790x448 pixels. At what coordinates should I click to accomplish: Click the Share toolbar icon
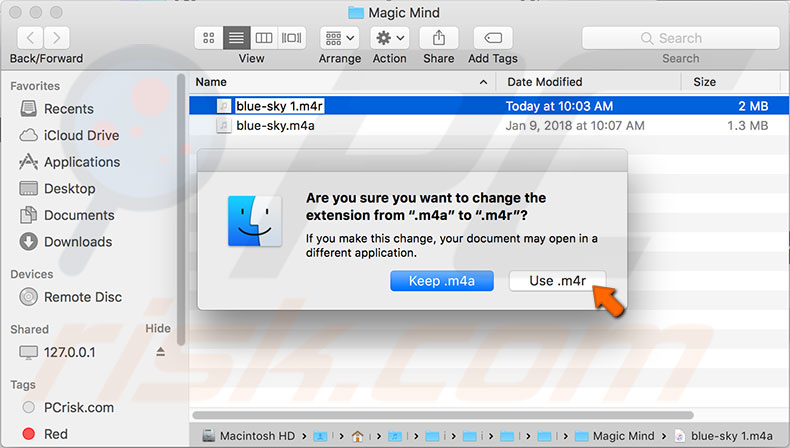438,38
